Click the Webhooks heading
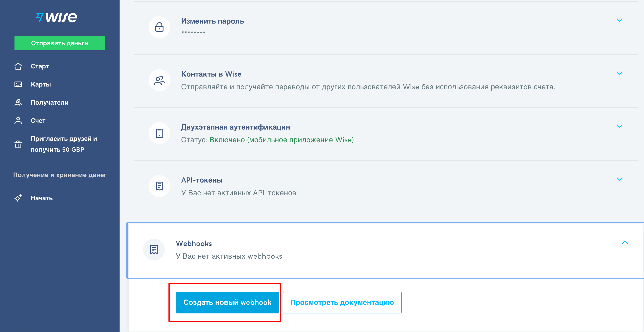The height and width of the screenshot is (332, 644). pyautogui.click(x=194, y=243)
